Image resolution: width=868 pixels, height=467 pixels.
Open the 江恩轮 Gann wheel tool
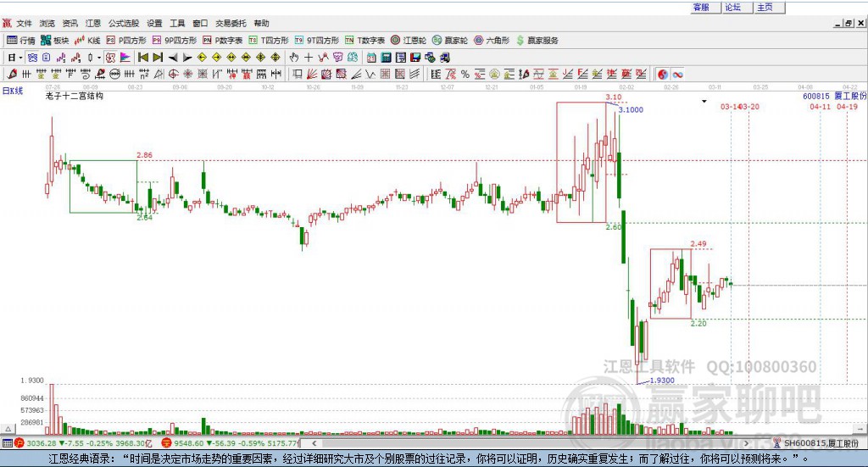click(x=409, y=40)
